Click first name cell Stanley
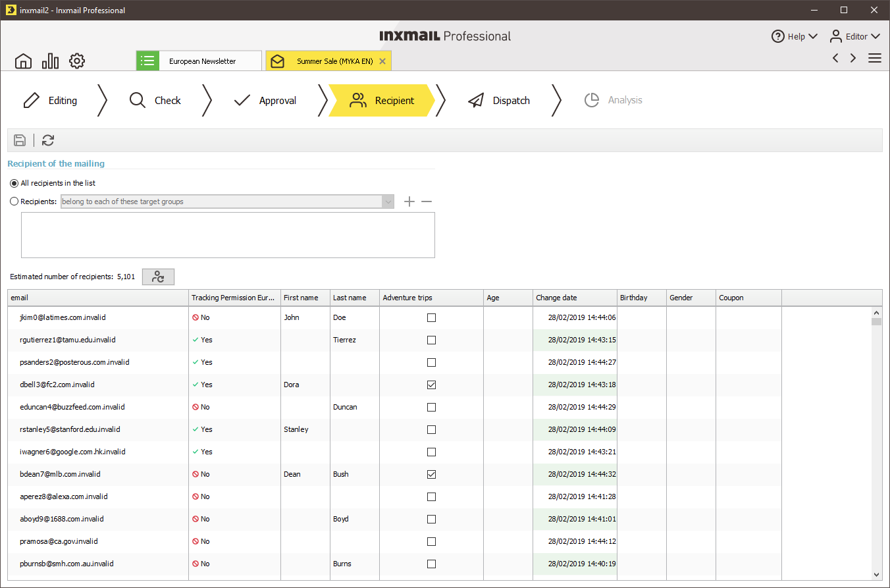890x588 pixels. click(x=296, y=429)
